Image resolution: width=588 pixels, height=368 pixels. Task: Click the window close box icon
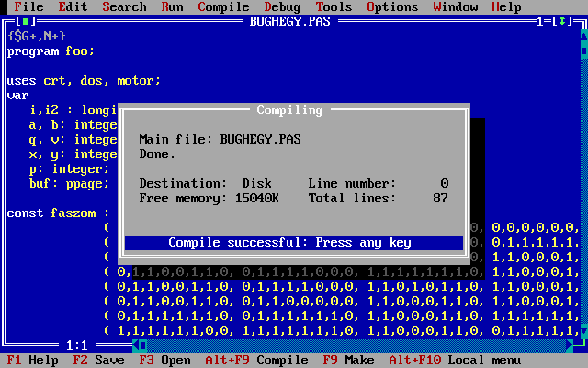26,21
